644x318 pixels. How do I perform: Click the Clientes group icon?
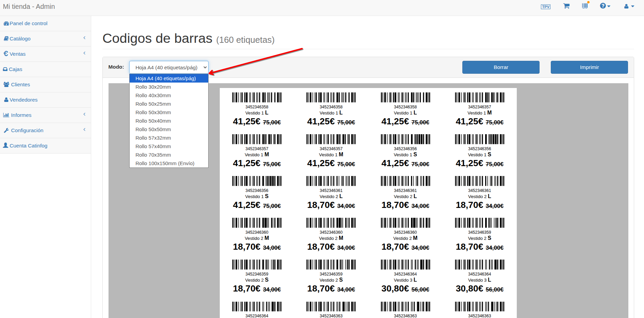(x=6, y=85)
